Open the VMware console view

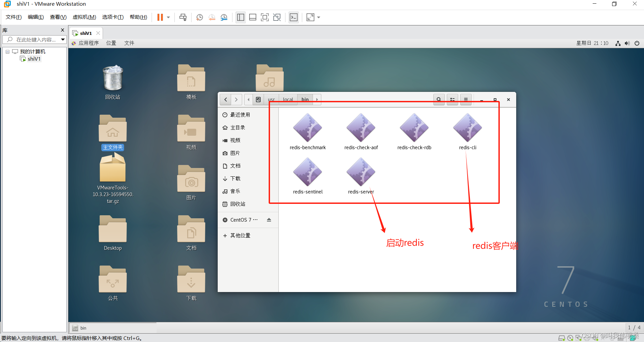293,17
